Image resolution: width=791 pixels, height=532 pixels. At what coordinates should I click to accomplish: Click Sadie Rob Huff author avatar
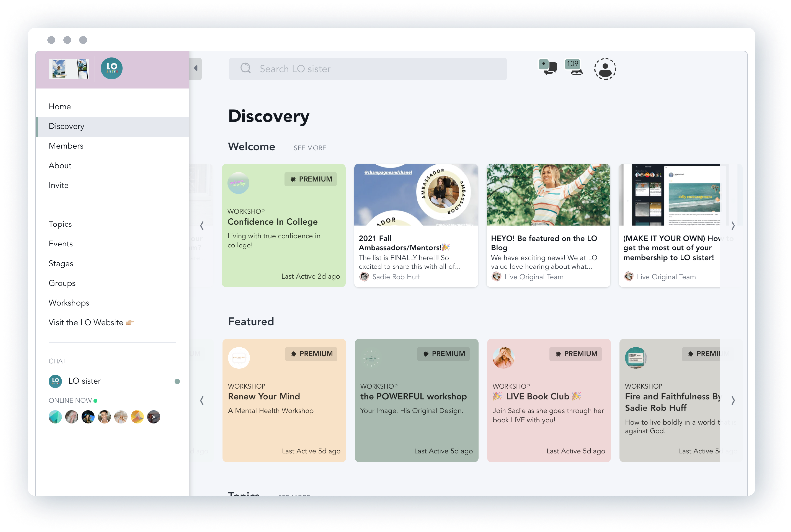[364, 277]
